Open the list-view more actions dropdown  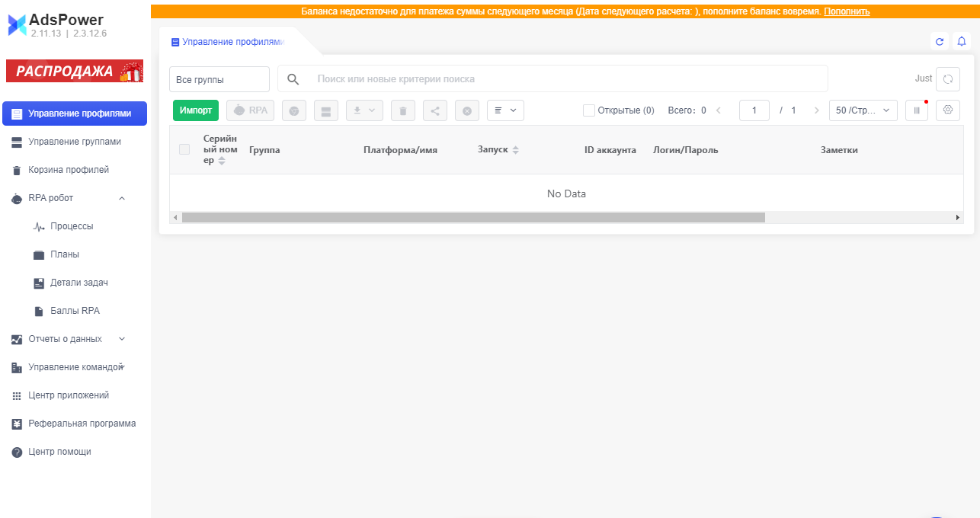pyautogui.click(x=505, y=110)
